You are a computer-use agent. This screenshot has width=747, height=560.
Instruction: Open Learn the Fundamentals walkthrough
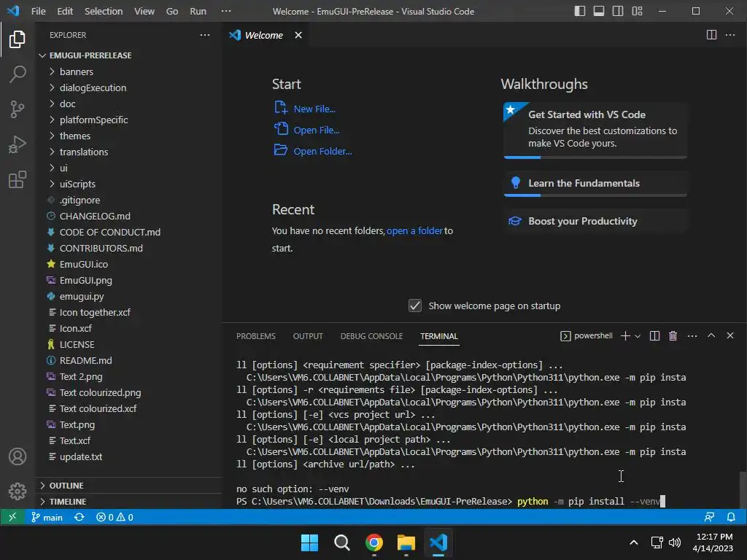(x=595, y=183)
